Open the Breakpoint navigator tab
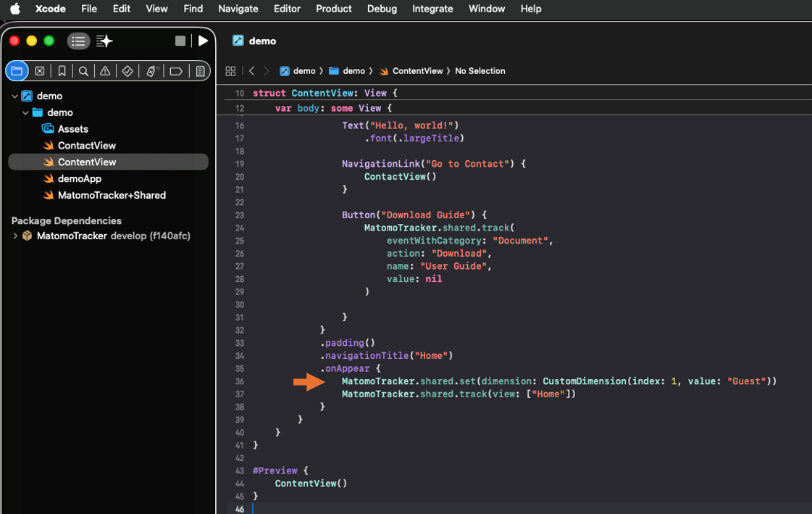812x514 pixels. (x=176, y=71)
